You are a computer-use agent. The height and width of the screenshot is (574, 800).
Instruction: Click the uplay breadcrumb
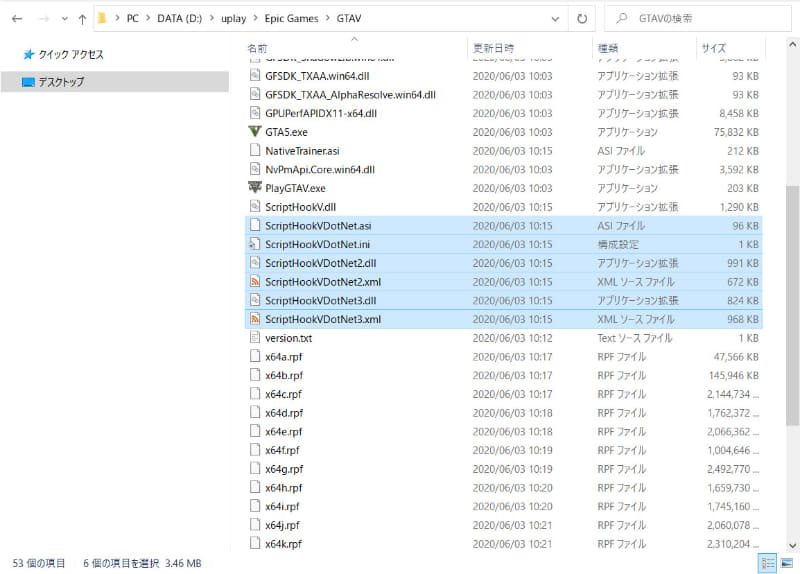click(233, 18)
